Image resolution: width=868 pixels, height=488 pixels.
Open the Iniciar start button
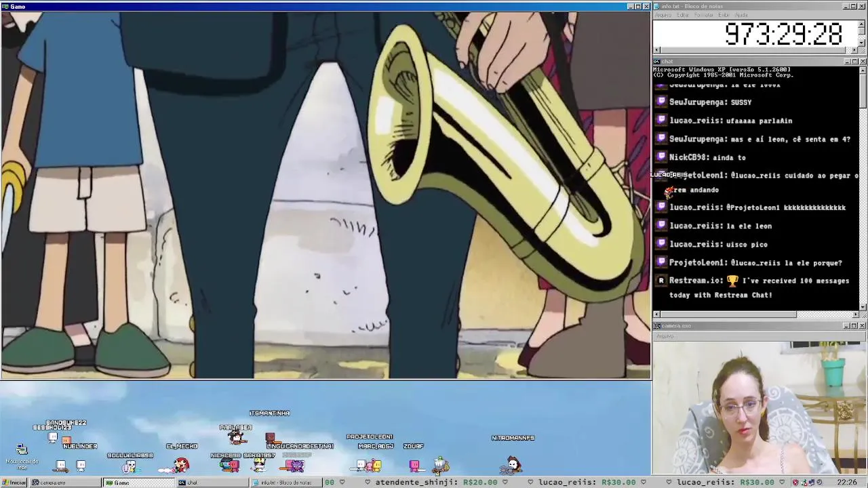14,483
